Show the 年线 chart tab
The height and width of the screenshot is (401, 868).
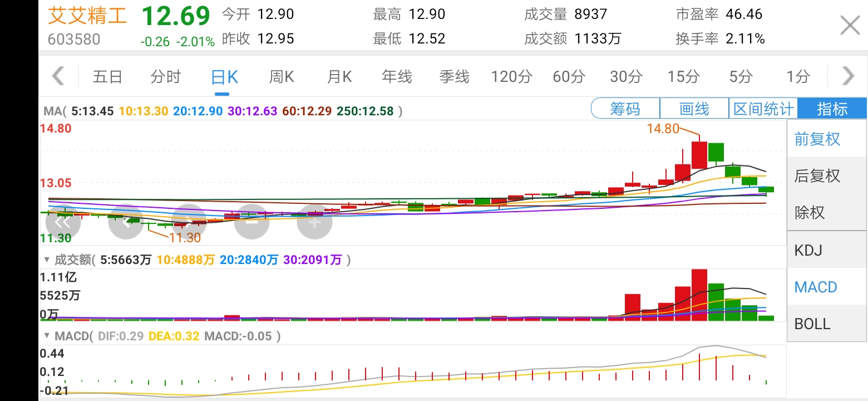coord(397,76)
